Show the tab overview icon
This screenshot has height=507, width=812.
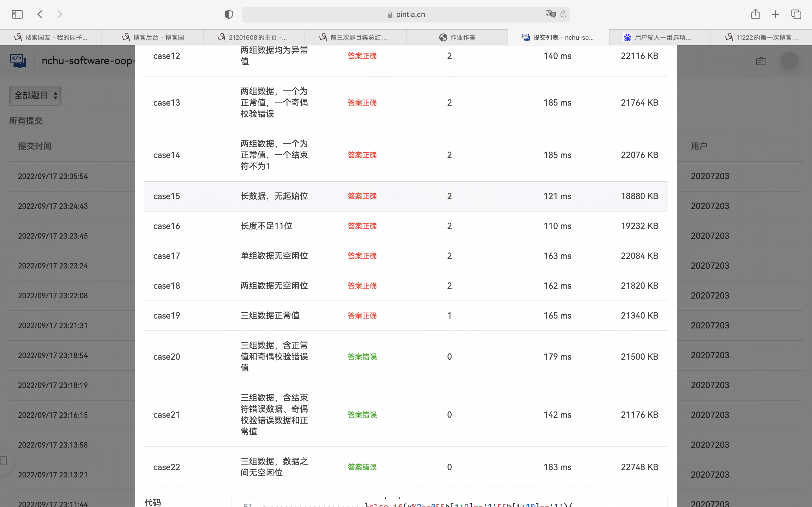coord(796,14)
